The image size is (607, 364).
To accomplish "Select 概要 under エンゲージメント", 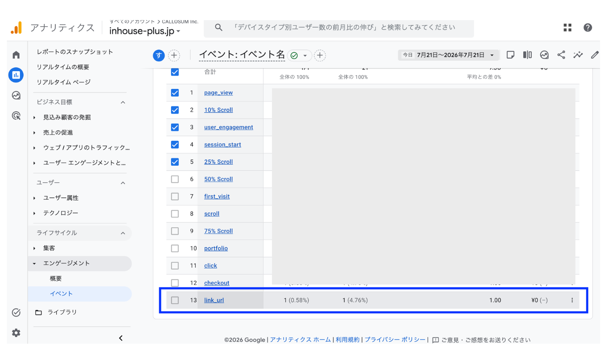I will pos(56,279).
